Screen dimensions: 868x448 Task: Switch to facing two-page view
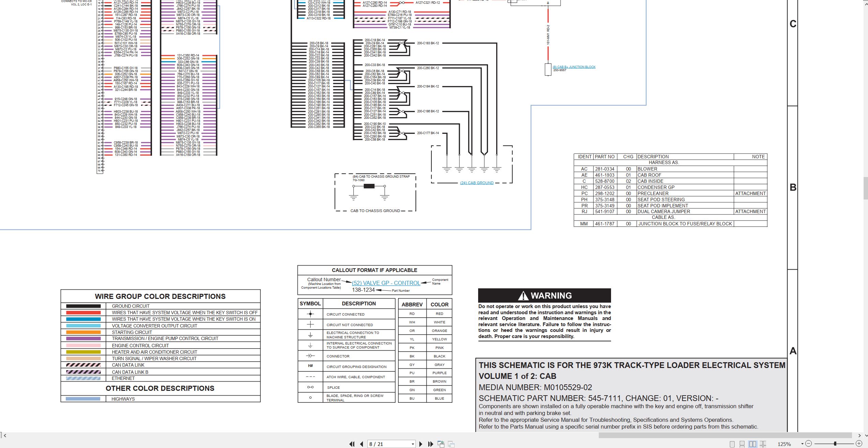pos(752,444)
